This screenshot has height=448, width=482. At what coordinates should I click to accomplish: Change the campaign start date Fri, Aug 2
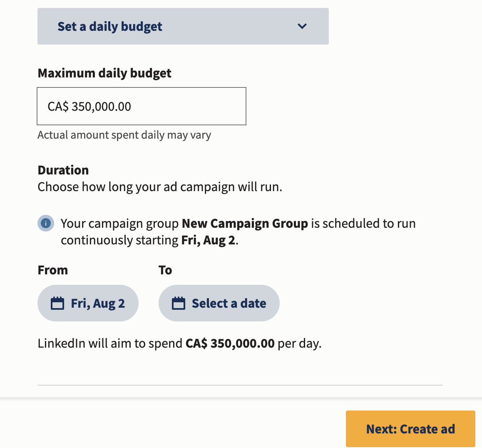point(88,303)
